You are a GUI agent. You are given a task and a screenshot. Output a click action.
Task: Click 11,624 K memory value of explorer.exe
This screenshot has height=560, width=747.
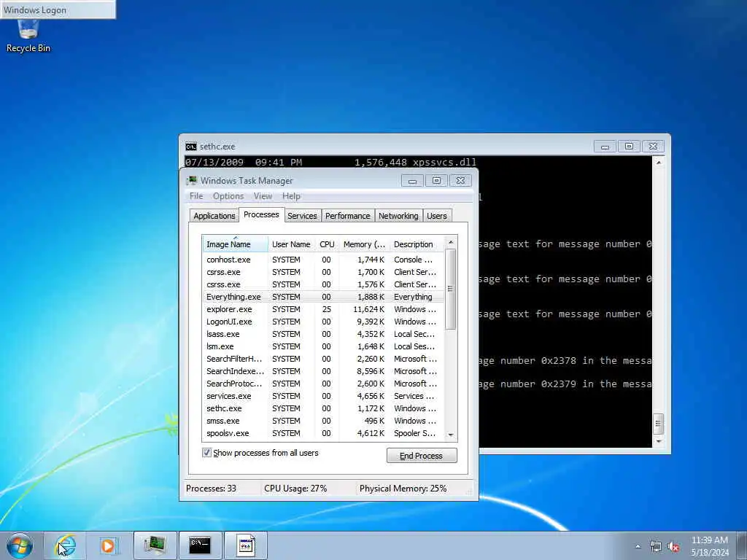368,309
